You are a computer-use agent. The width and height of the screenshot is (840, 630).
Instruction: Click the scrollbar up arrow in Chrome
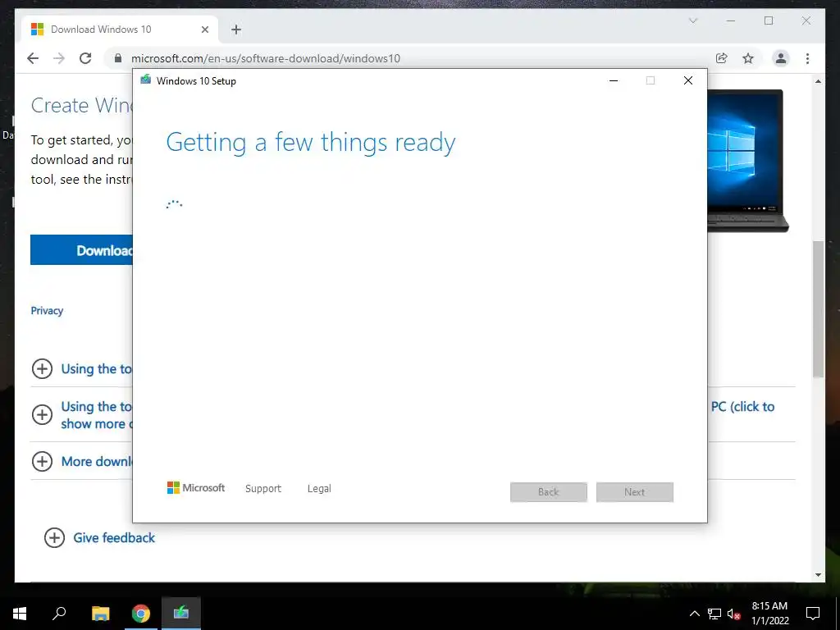818,81
